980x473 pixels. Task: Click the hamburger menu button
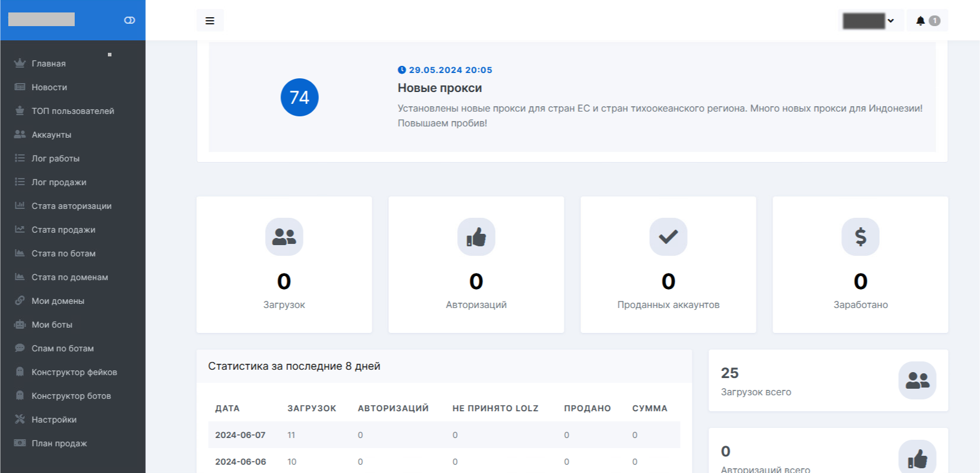210,21
